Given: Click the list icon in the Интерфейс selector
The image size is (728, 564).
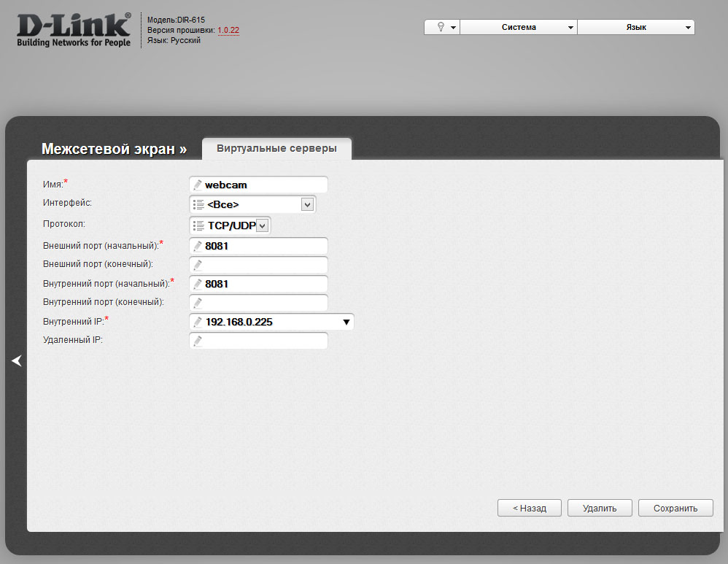Looking at the screenshot, I should coord(198,205).
